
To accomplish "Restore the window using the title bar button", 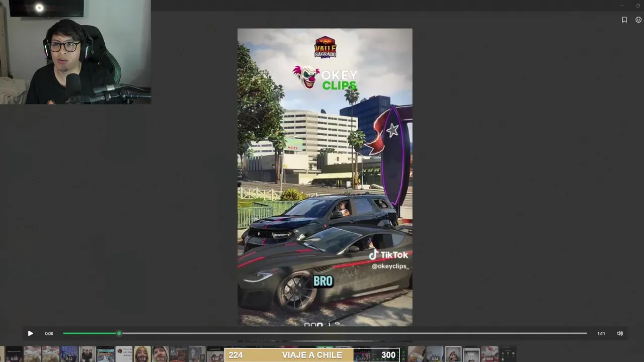I will coord(638,6).
